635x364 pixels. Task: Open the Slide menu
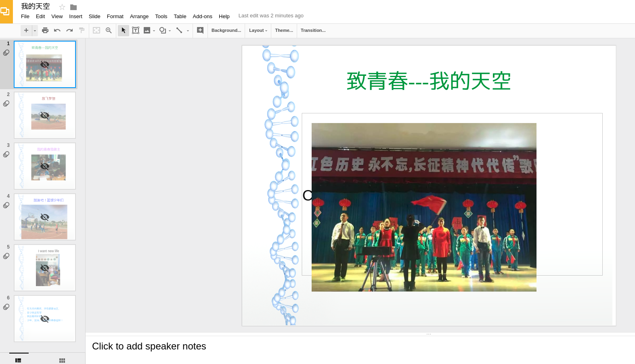[94, 17]
